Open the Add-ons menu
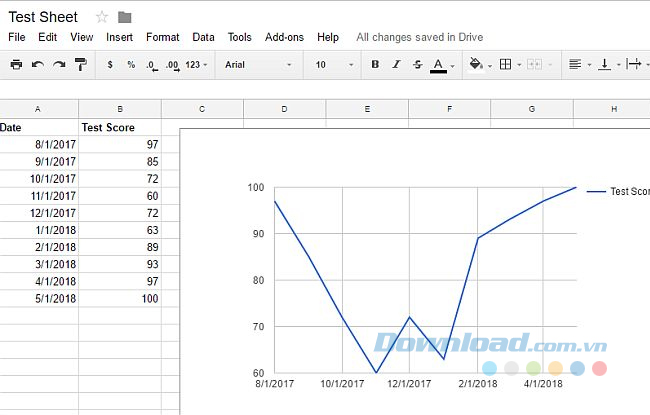This screenshot has width=650, height=415. (284, 37)
